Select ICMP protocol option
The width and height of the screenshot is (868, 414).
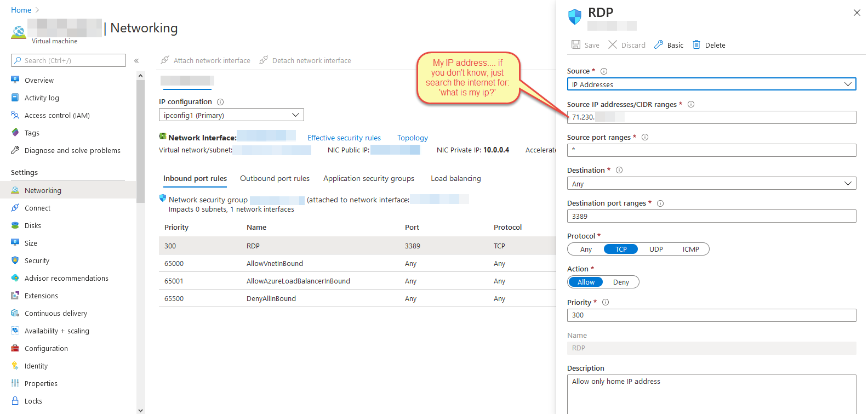690,249
